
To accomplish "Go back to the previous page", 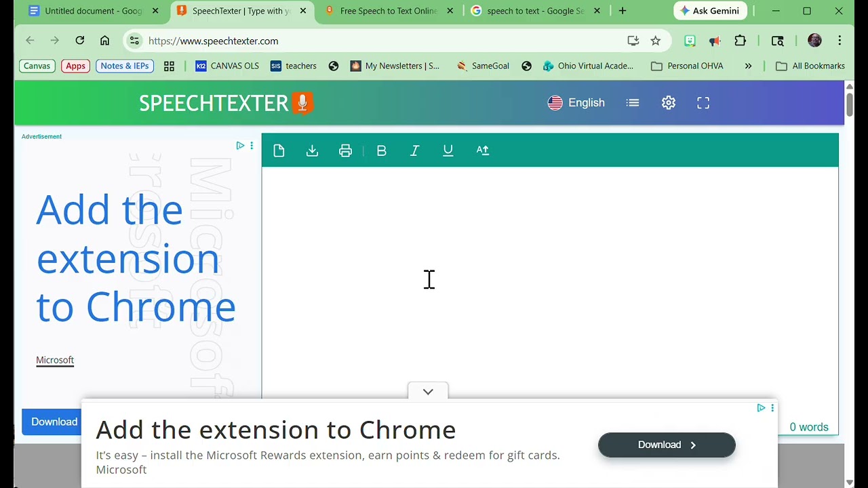I will click(30, 41).
